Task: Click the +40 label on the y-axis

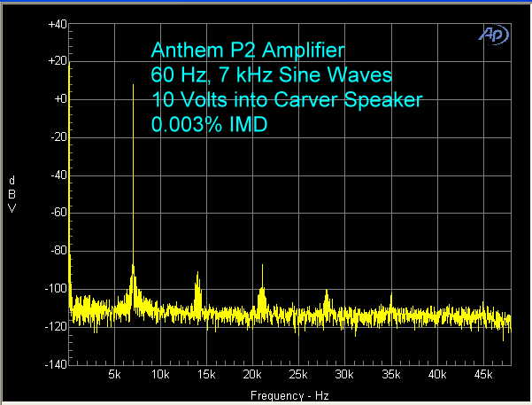Action: [x=57, y=25]
